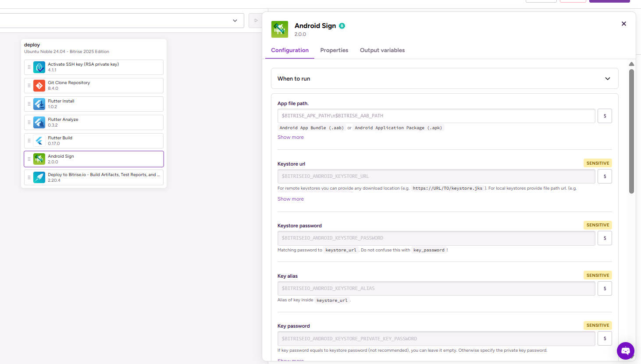
Task: Switch to the Properties tab
Action: point(334,50)
